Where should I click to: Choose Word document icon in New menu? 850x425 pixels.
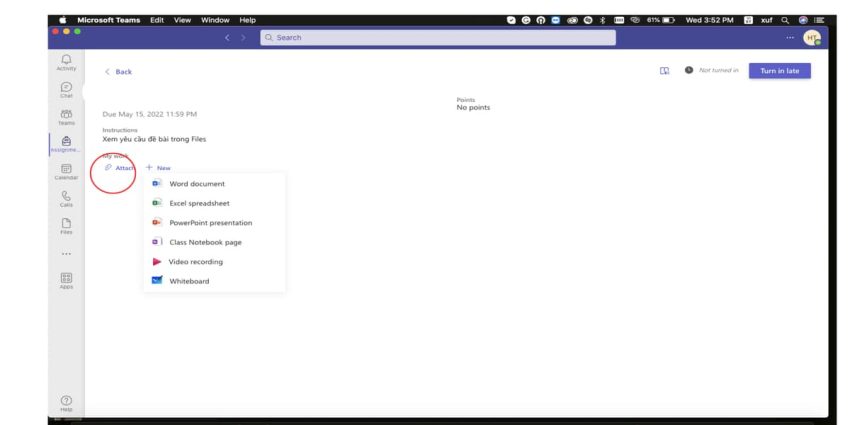(157, 184)
